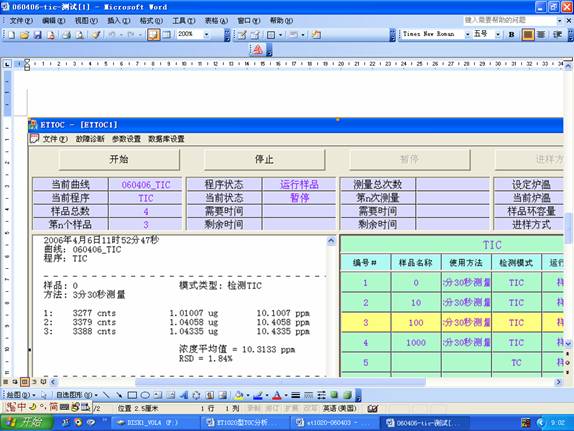Open the 视图 View menu
Viewport: 574px width, 431px height.
(86, 21)
